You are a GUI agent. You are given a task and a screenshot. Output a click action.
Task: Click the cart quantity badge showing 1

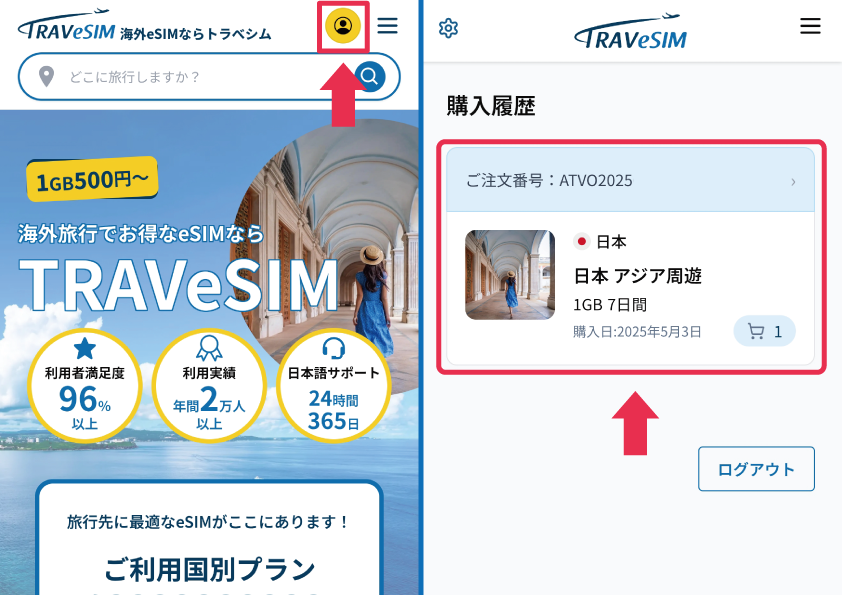764,331
